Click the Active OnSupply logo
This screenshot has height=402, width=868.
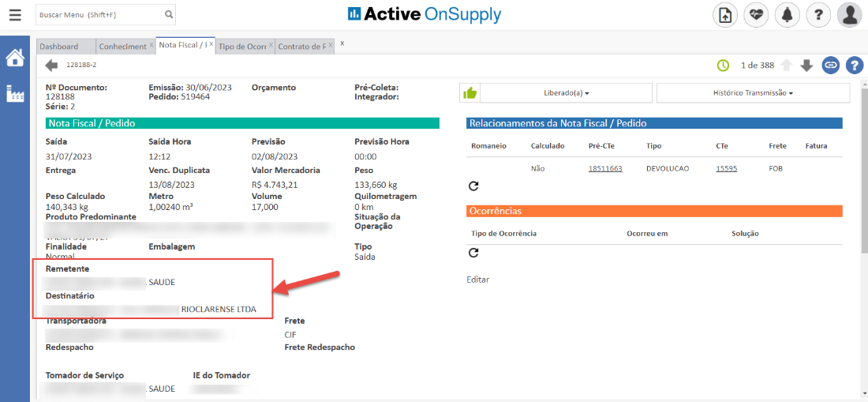click(424, 14)
